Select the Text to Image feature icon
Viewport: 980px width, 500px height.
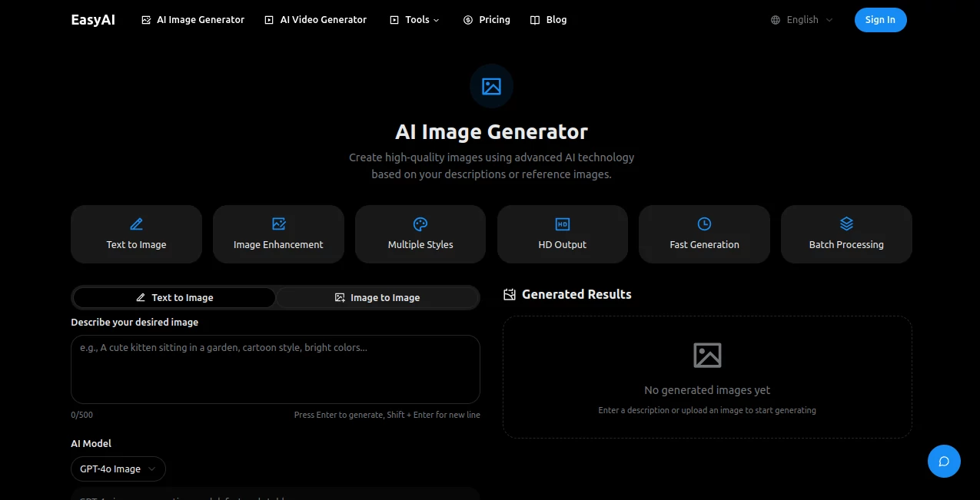click(x=136, y=224)
